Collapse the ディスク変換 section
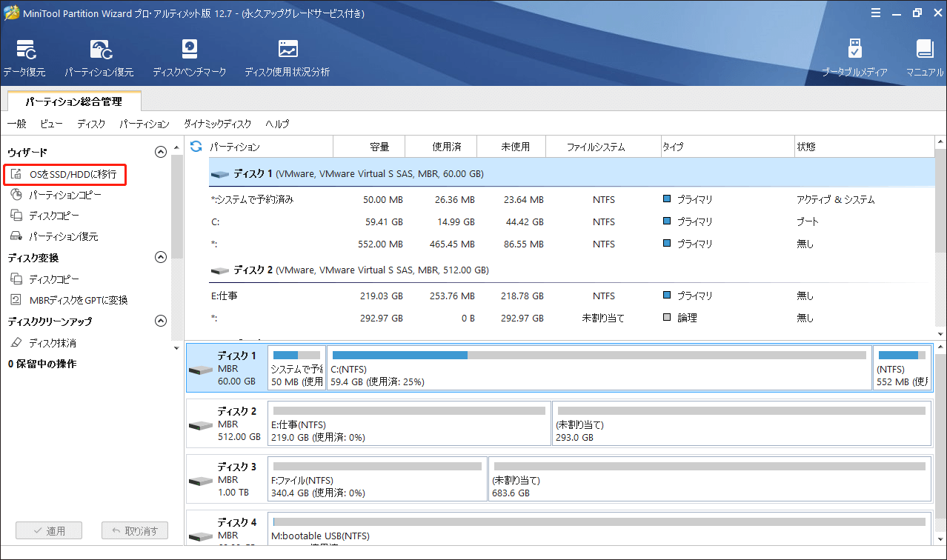 pyautogui.click(x=160, y=257)
